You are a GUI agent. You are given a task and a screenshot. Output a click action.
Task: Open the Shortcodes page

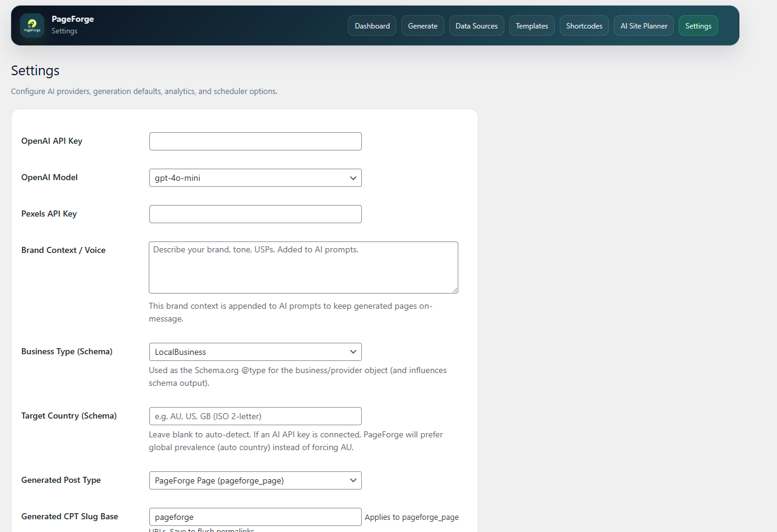point(584,25)
